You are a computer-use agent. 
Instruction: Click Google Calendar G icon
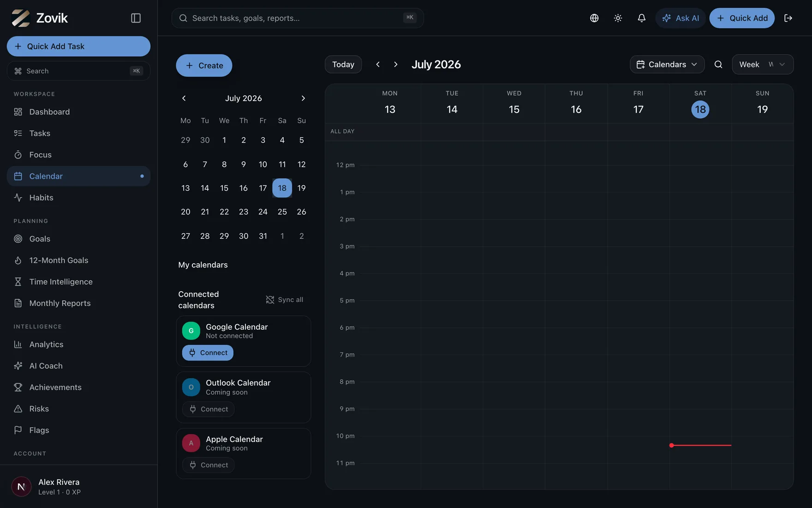191,331
